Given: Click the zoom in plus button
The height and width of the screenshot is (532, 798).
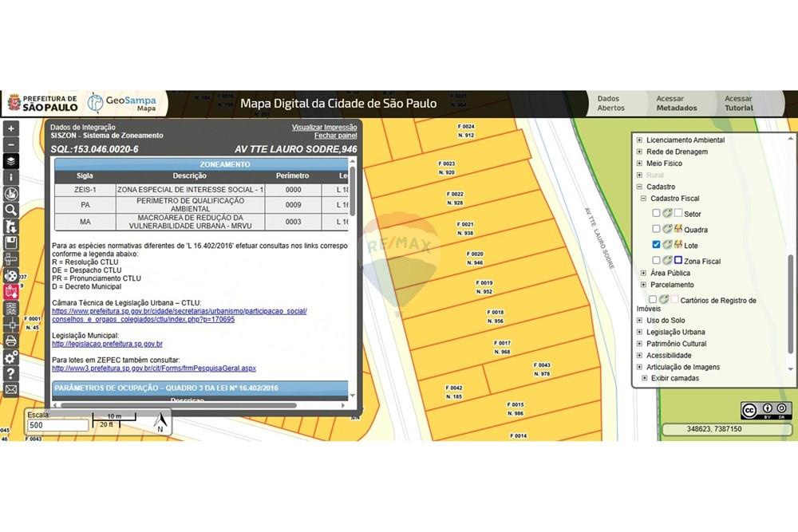Looking at the screenshot, I should (x=10, y=128).
